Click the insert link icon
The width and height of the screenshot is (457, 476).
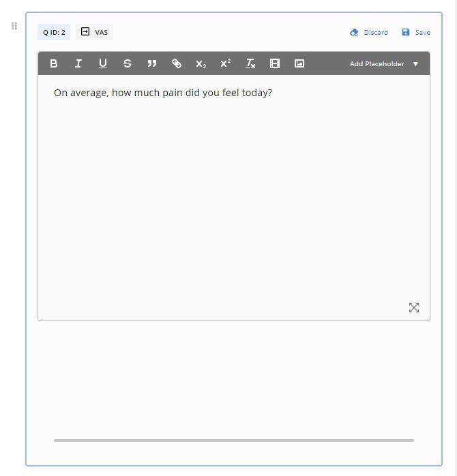pos(177,63)
